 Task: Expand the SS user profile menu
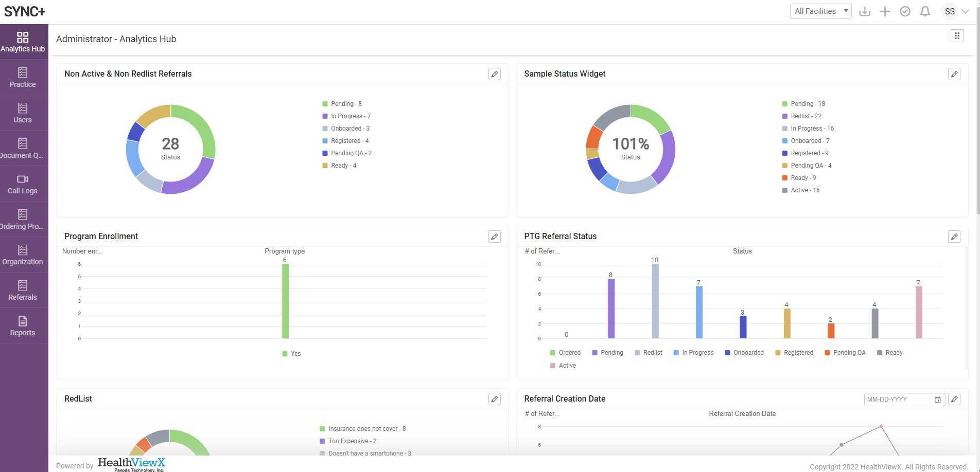955,11
